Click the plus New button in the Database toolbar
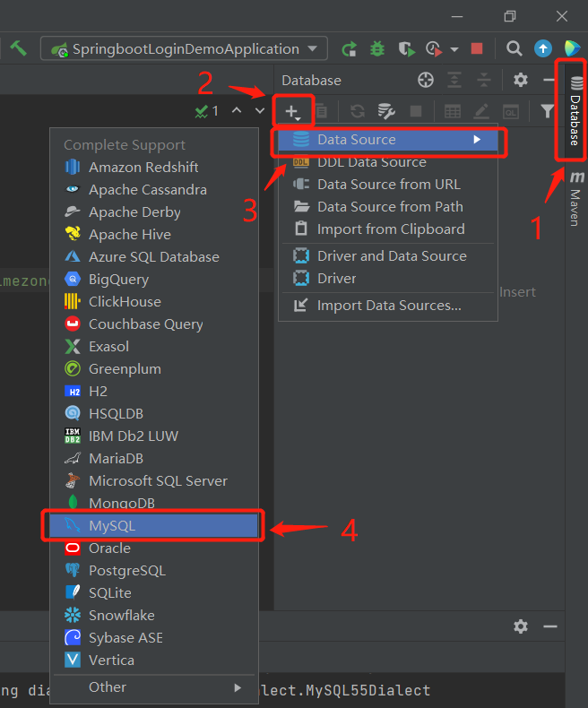The height and width of the screenshot is (708, 588). coord(292,111)
